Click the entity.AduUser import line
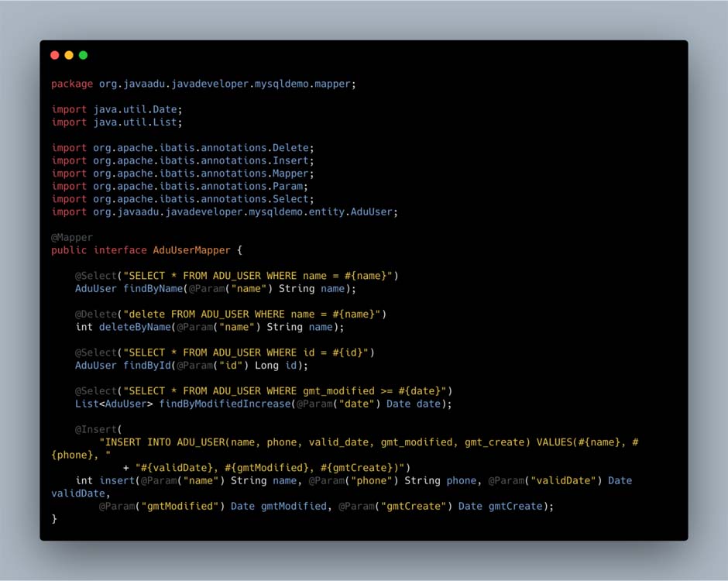The height and width of the screenshot is (581, 728). pos(225,211)
